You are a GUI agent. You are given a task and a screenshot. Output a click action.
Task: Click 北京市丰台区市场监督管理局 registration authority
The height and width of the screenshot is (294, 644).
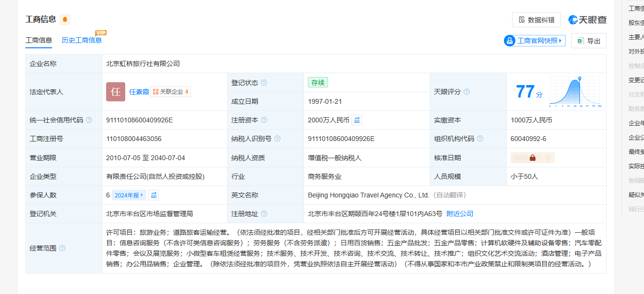tap(150, 214)
